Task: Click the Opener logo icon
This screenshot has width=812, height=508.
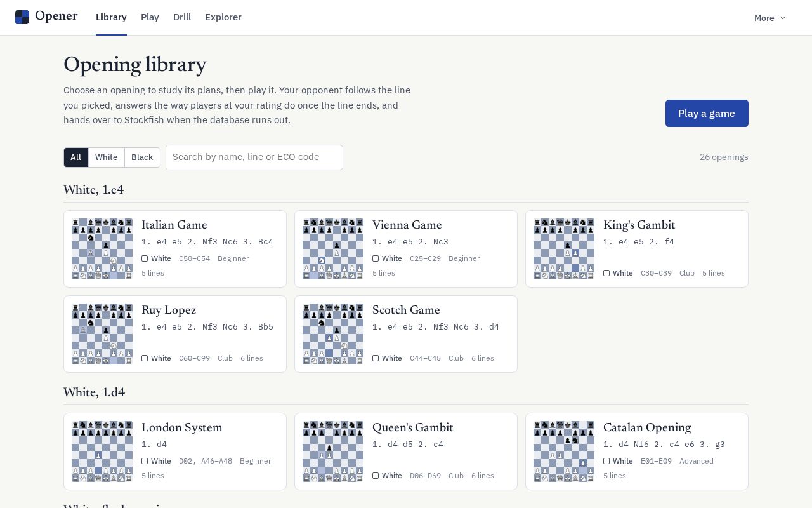Action: click(x=22, y=17)
